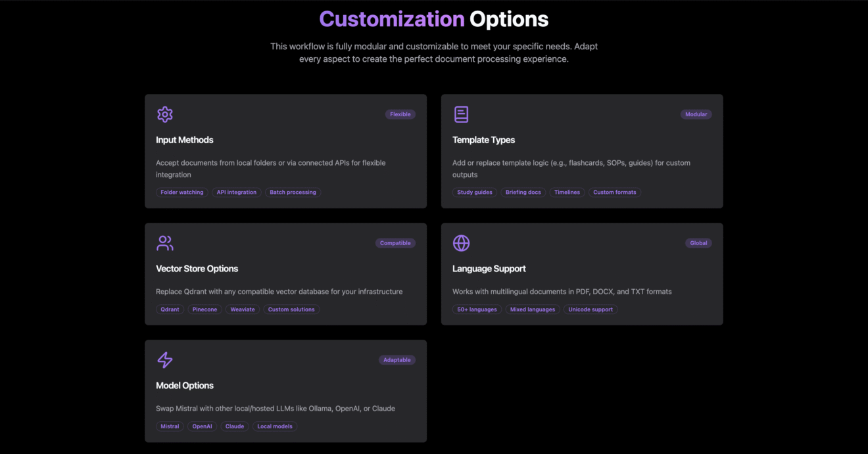Click the globe icon above Language Support
Image resolution: width=868 pixels, height=454 pixels.
pyautogui.click(x=462, y=243)
